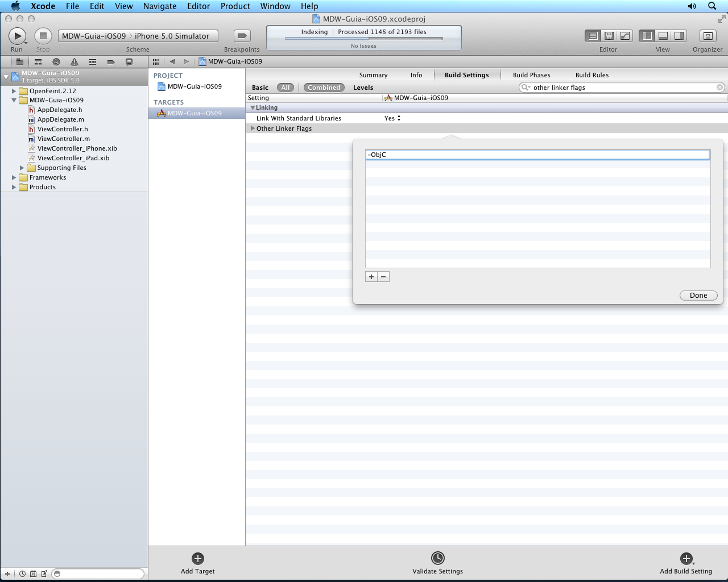Select the Levels view option
Screen dimensions: 728x582
pos(363,88)
